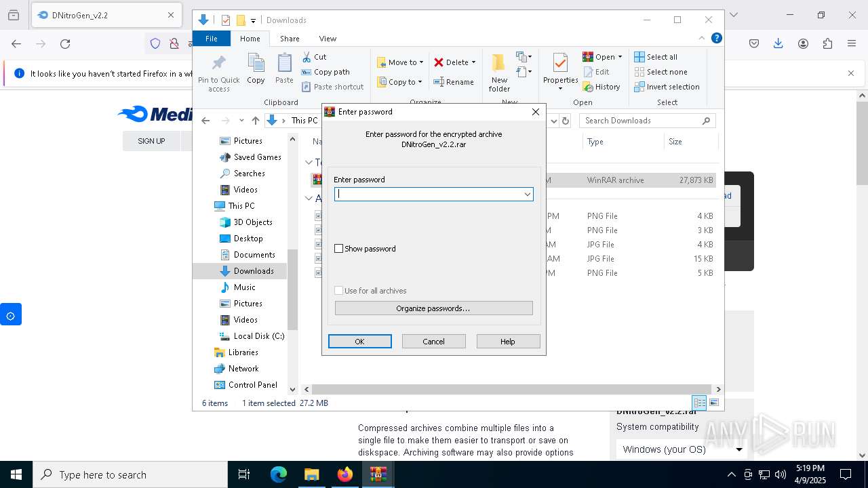Click Help in password dialog
The height and width of the screenshot is (488, 868).
click(x=508, y=342)
